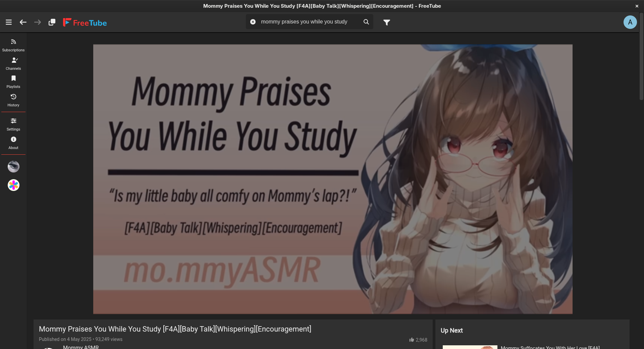The width and height of the screenshot is (644, 349).
Task: Go forward with the right arrow
Action: coord(38,22)
